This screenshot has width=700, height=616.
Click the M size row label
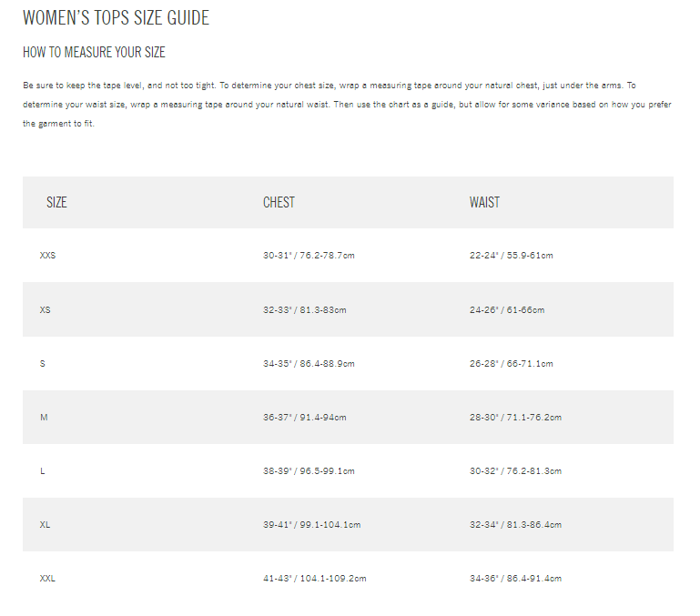(x=44, y=418)
